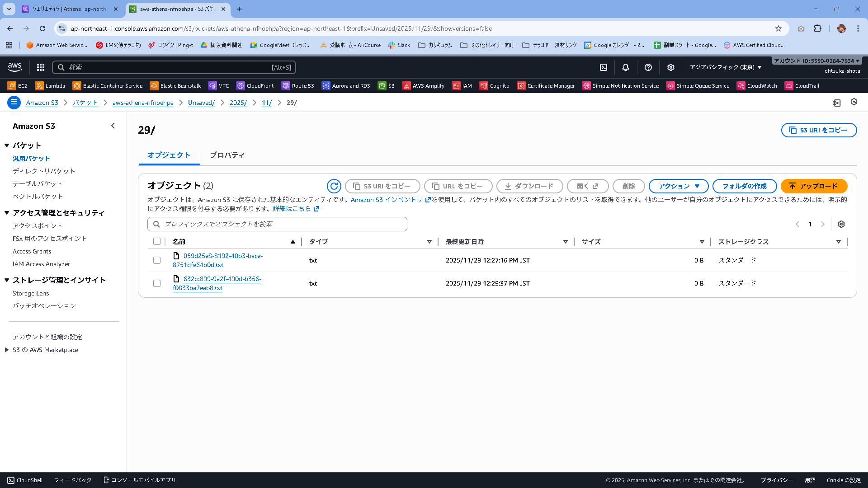Viewport: 868px width, 488px height.
Task: Check the 059d25e8 txt file checkbox
Action: click(x=157, y=260)
